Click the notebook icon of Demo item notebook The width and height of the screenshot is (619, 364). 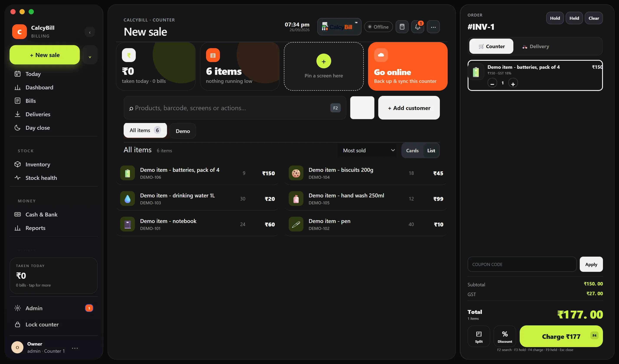tap(127, 224)
